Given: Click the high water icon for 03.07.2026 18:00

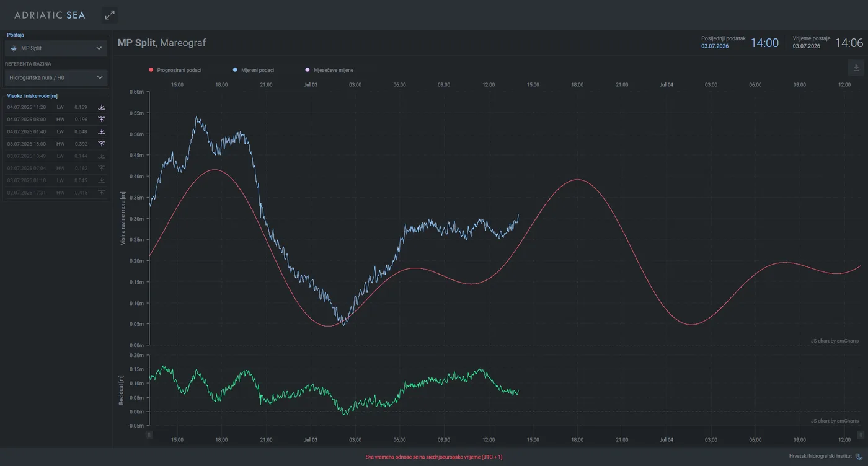Looking at the screenshot, I should click(102, 144).
